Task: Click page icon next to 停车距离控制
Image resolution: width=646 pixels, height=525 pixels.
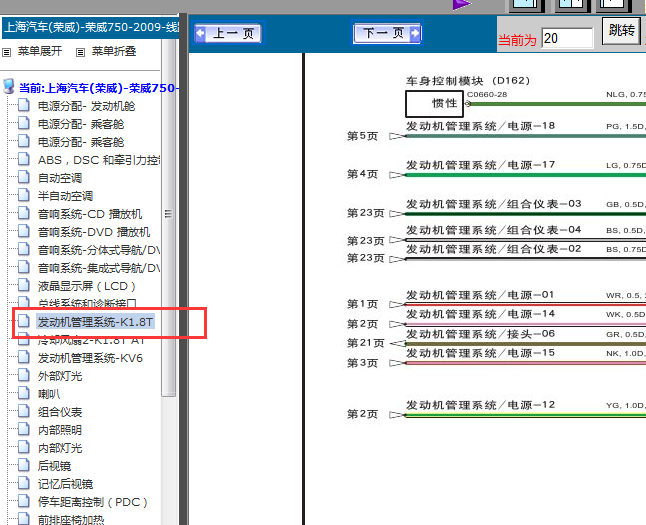Action: 23,501
